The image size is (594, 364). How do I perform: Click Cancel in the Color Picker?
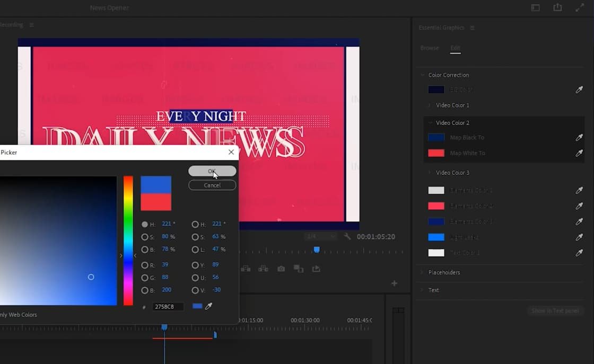coord(212,185)
